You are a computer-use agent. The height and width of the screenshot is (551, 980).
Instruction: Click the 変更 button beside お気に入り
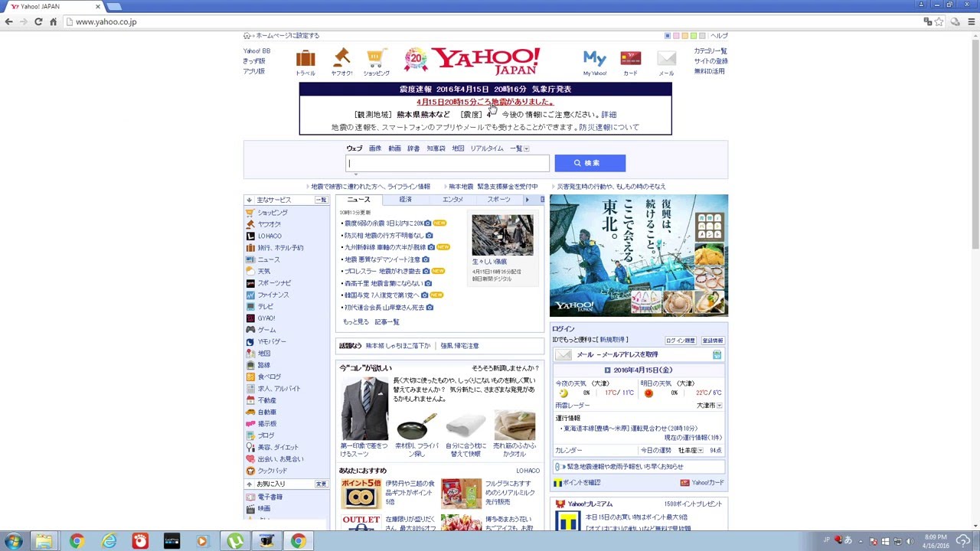coord(321,484)
